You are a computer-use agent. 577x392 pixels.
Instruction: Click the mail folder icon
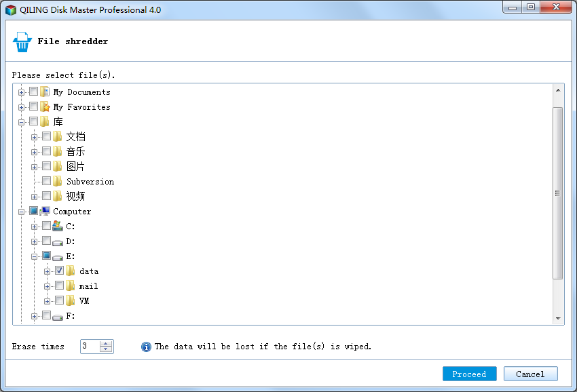(71, 286)
